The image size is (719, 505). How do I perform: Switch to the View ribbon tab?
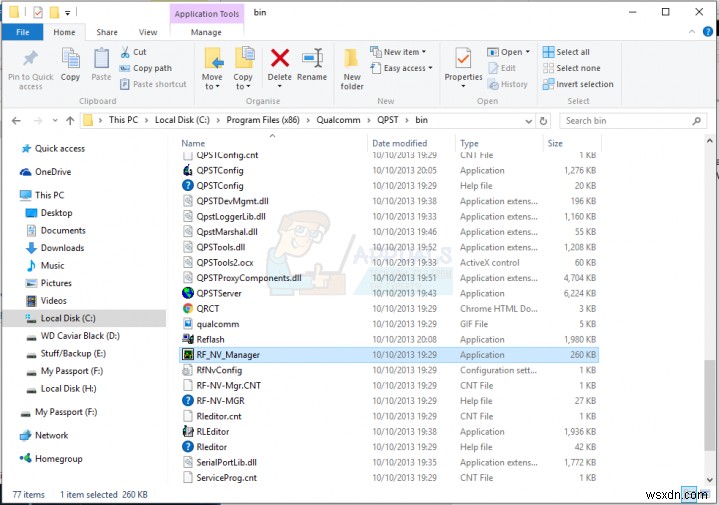148,32
